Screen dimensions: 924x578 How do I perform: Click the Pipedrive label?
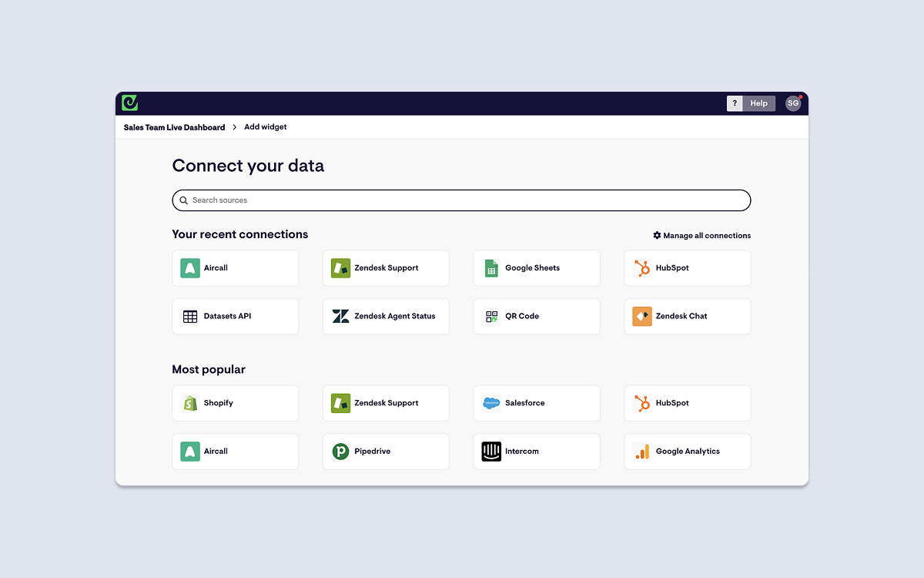click(373, 452)
